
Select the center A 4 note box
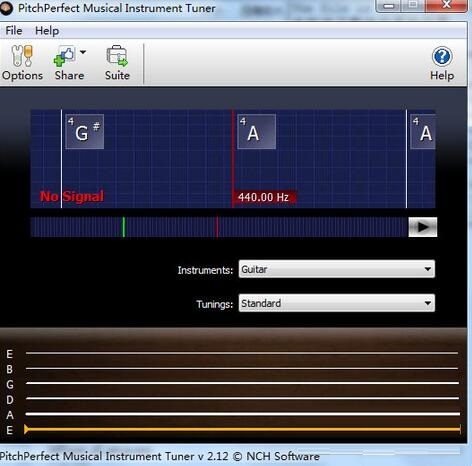256,132
